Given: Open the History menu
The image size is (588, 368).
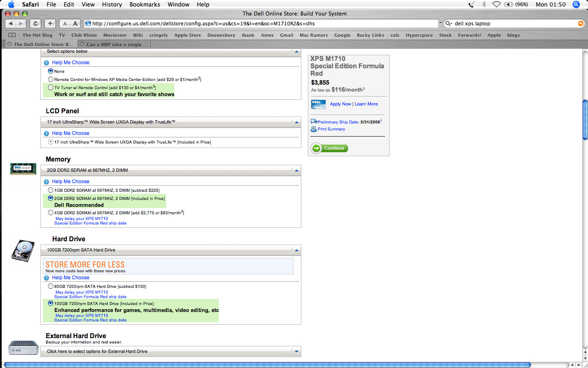Looking at the screenshot, I should click(x=112, y=4).
